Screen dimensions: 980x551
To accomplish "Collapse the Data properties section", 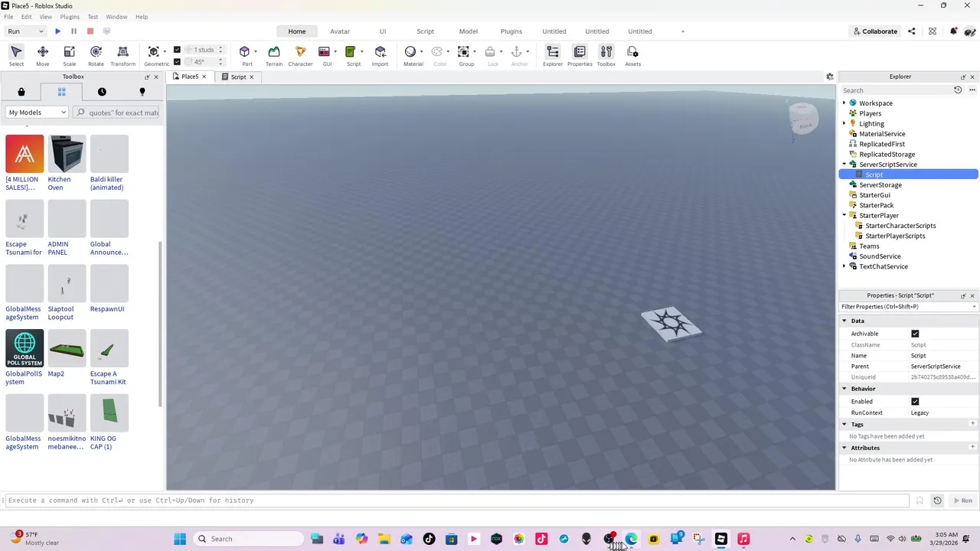I will (844, 321).
